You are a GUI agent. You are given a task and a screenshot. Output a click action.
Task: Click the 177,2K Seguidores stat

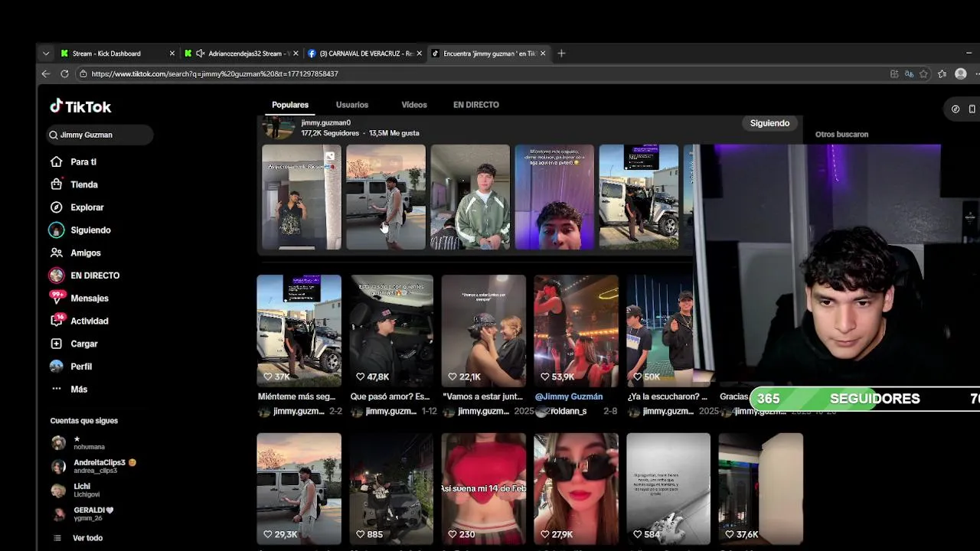click(330, 133)
